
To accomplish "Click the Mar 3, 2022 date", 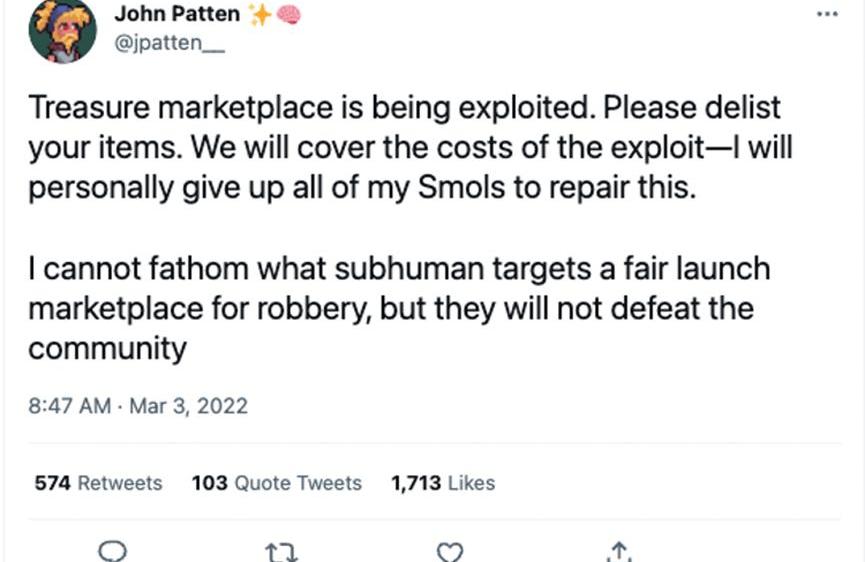I will point(190,406).
